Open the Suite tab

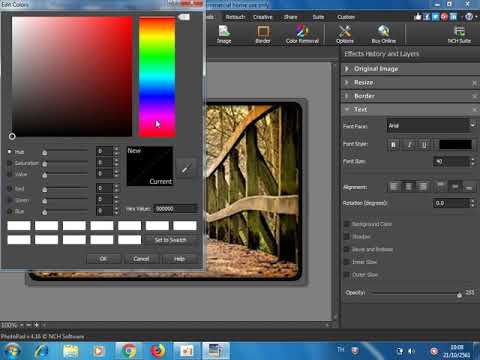(x=318, y=17)
